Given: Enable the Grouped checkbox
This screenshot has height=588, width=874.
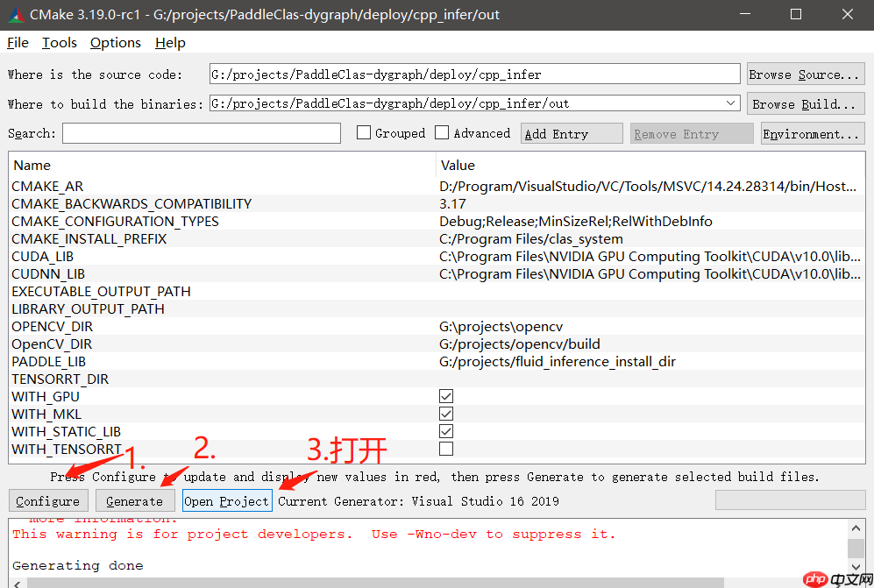Looking at the screenshot, I should point(364,132).
